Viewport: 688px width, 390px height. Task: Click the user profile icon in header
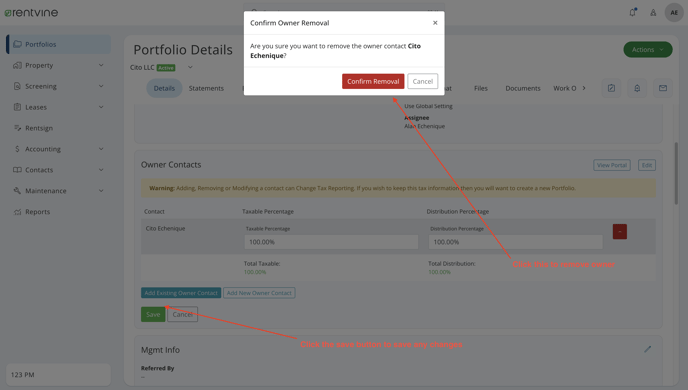[653, 13]
